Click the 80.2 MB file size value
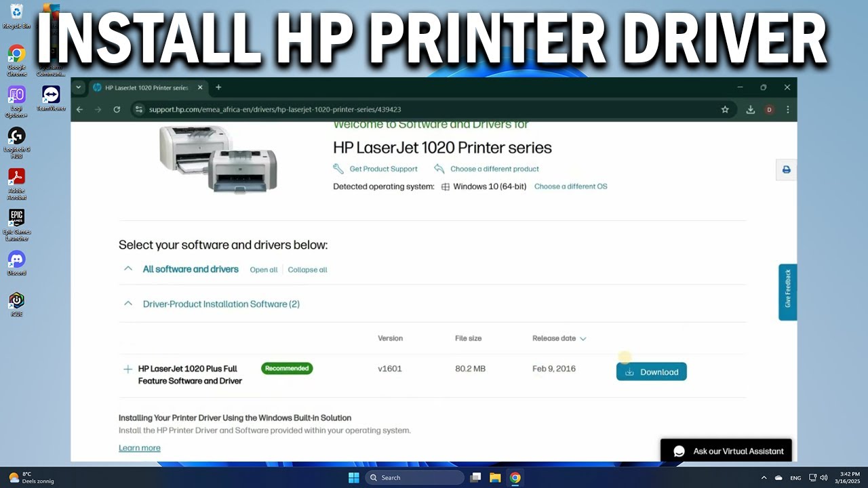 coord(471,369)
